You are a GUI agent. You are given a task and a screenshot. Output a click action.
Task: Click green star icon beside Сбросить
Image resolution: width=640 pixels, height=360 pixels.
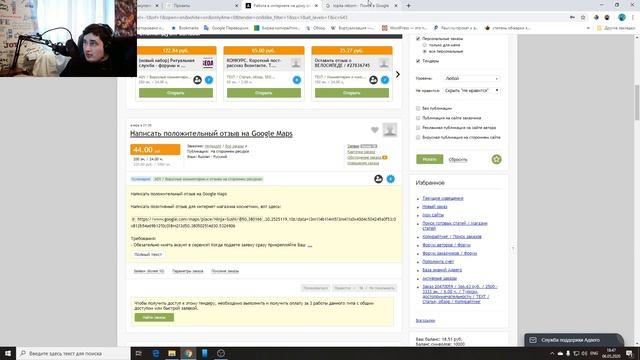coord(496,159)
